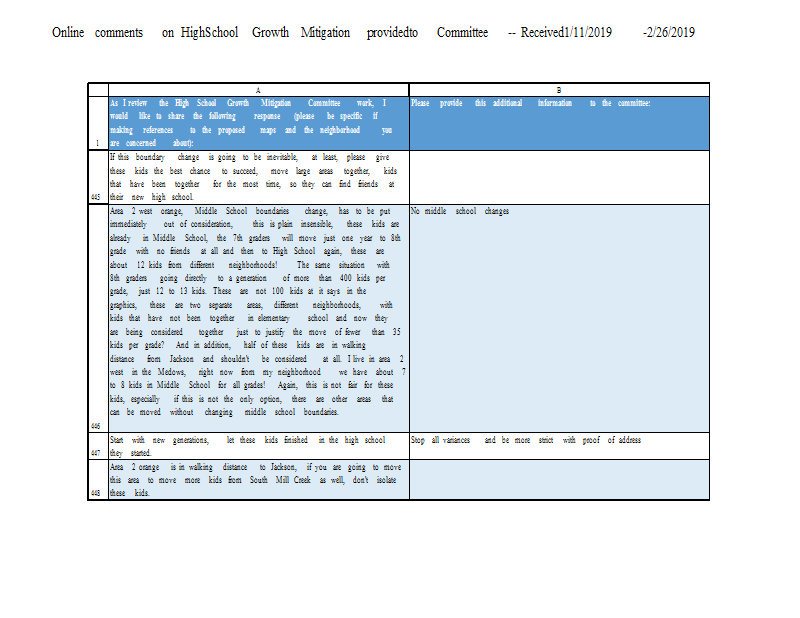The width and height of the screenshot is (800, 618).
Task: Click row number 447
Action: tap(98, 446)
